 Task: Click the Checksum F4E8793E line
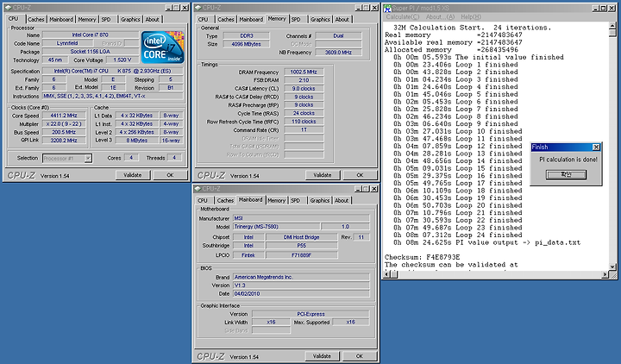click(x=423, y=257)
